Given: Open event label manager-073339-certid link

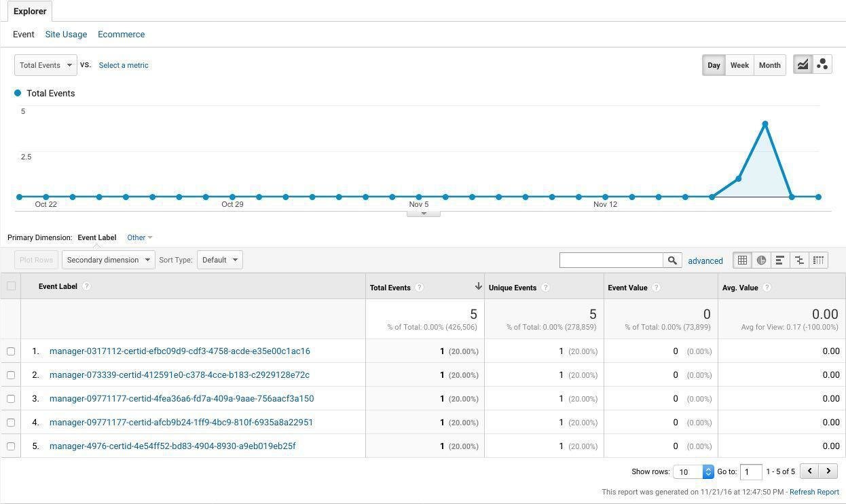Looking at the screenshot, I should point(179,375).
